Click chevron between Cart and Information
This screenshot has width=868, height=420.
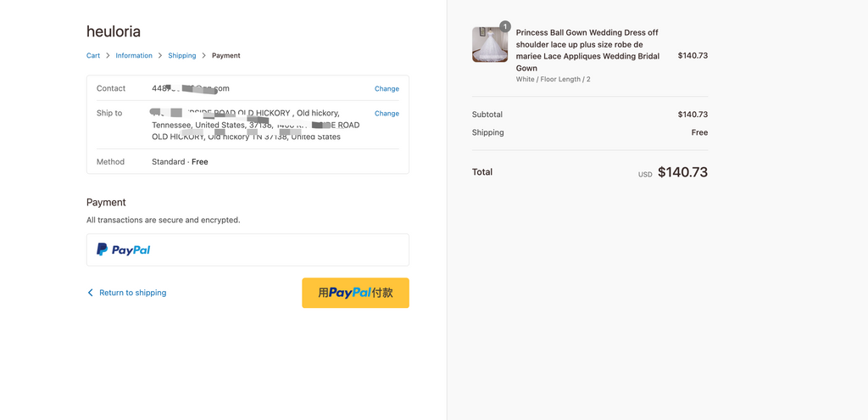[108, 56]
